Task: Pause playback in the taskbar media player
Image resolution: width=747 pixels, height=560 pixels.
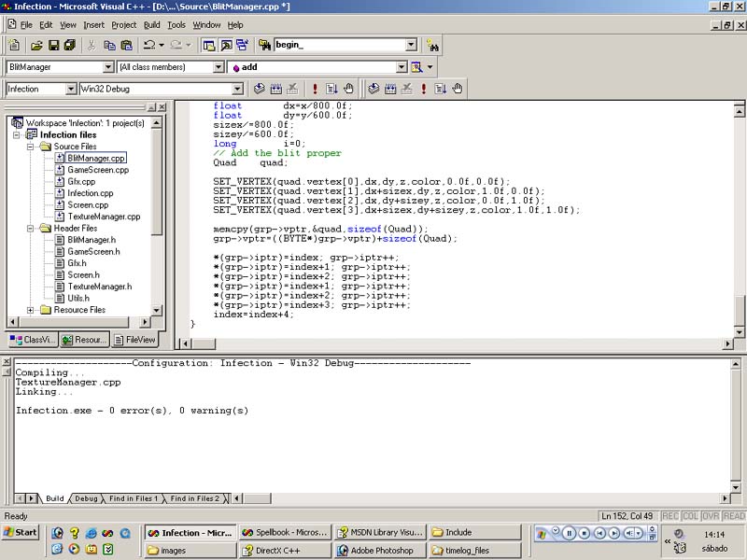Action: point(569,533)
